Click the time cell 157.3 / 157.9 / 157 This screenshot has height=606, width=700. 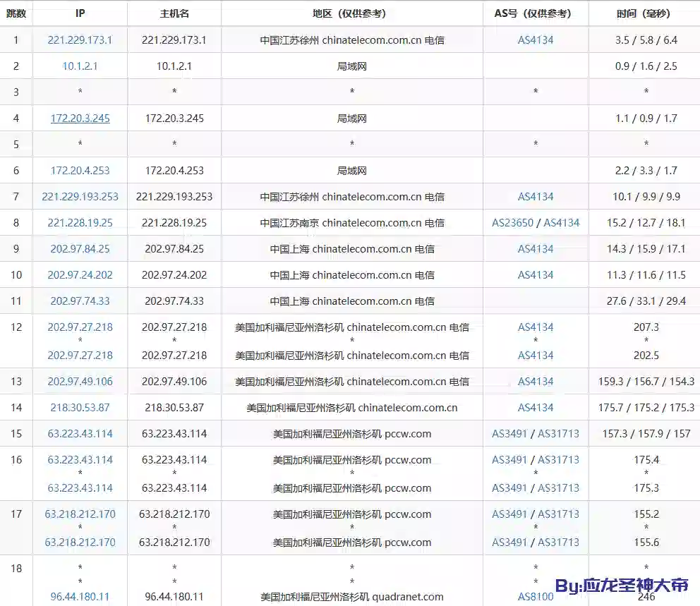646,434
